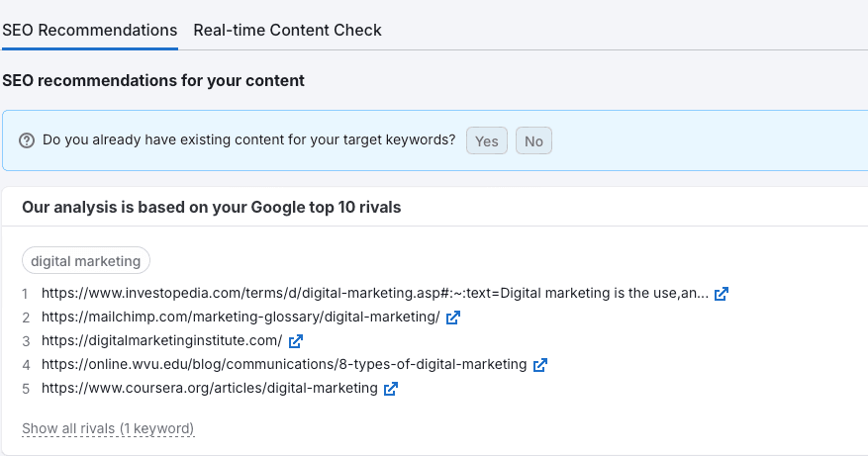Select the Mailchimp marketing-glossary URL text
Image resolution: width=868 pixels, height=456 pixels.
point(241,318)
